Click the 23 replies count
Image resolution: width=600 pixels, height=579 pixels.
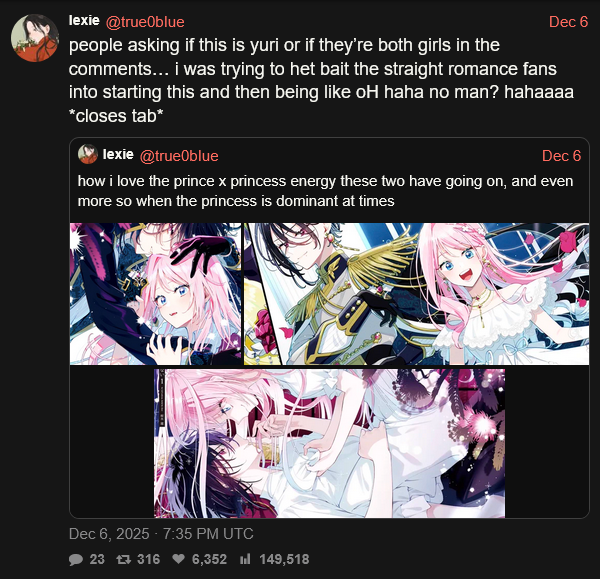(x=97, y=559)
